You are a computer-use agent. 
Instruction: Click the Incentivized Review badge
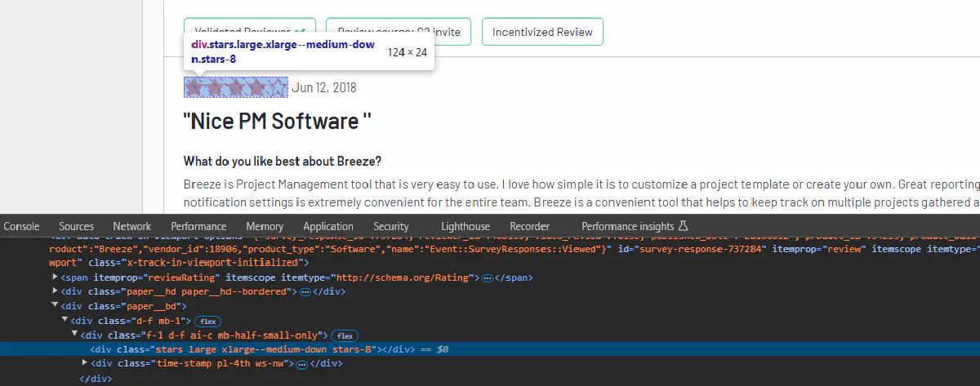click(x=542, y=33)
